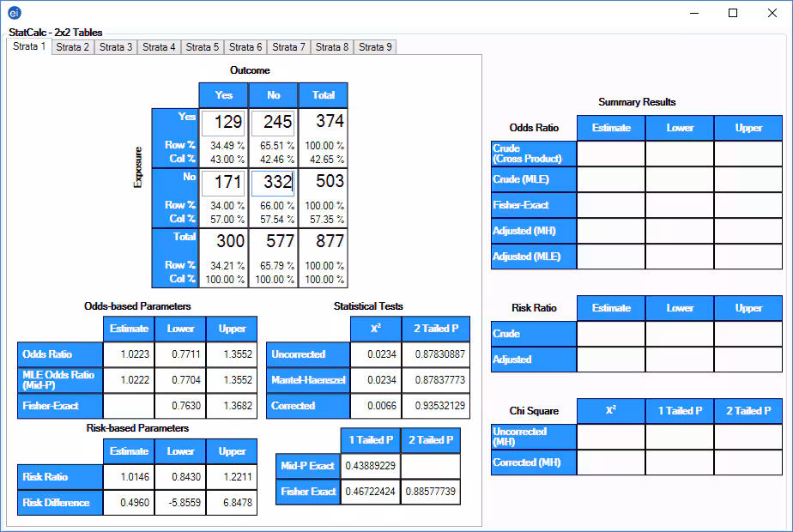793x532 pixels.
Task: Switch to the Strata 2 tab
Action: click(x=72, y=47)
